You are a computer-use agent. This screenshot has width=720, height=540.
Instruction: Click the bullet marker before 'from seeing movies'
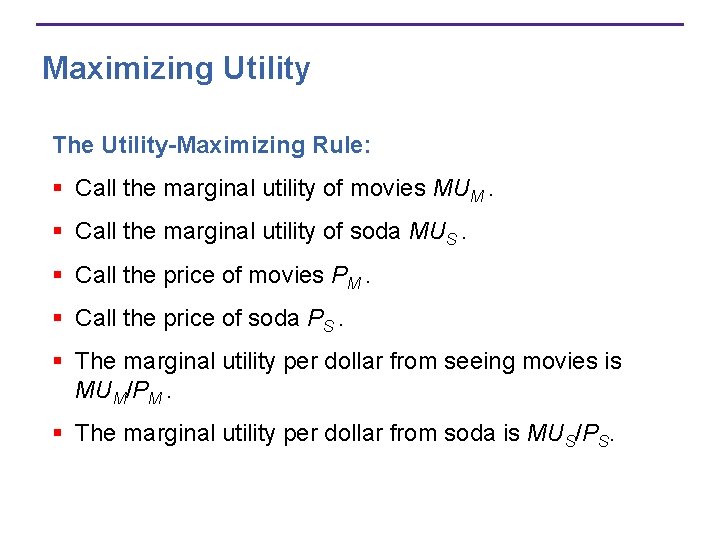pos(60,361)
